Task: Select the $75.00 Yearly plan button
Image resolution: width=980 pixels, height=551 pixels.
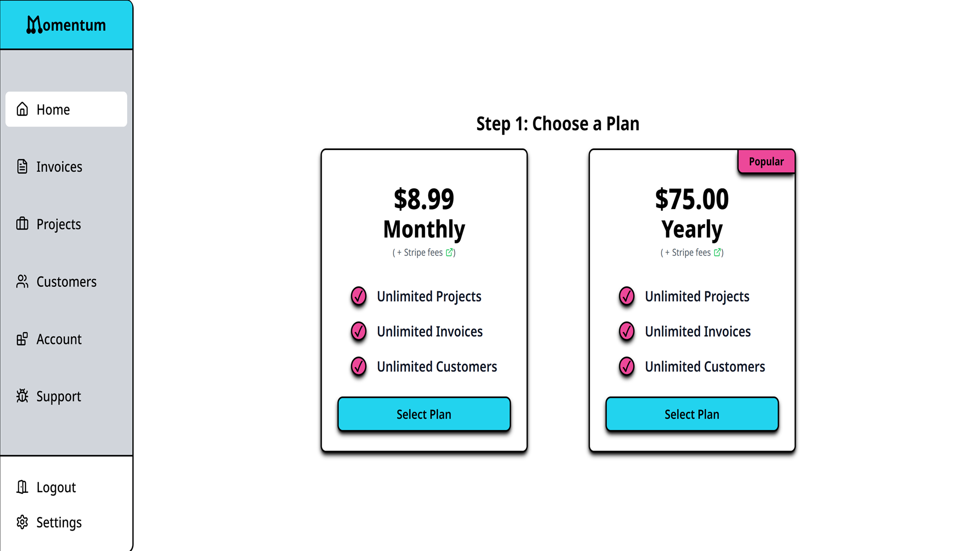Action: [692, 414]
